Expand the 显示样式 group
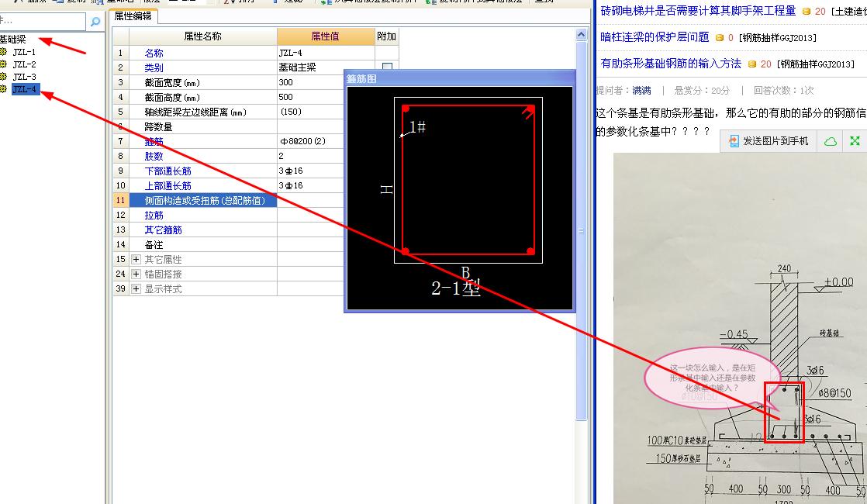 [x=136, y=288]
